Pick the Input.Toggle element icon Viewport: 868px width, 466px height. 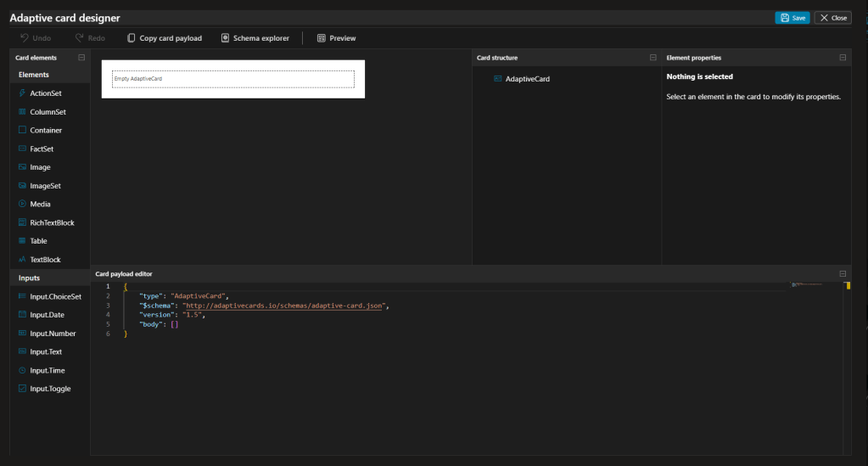(x=22, y=389)
